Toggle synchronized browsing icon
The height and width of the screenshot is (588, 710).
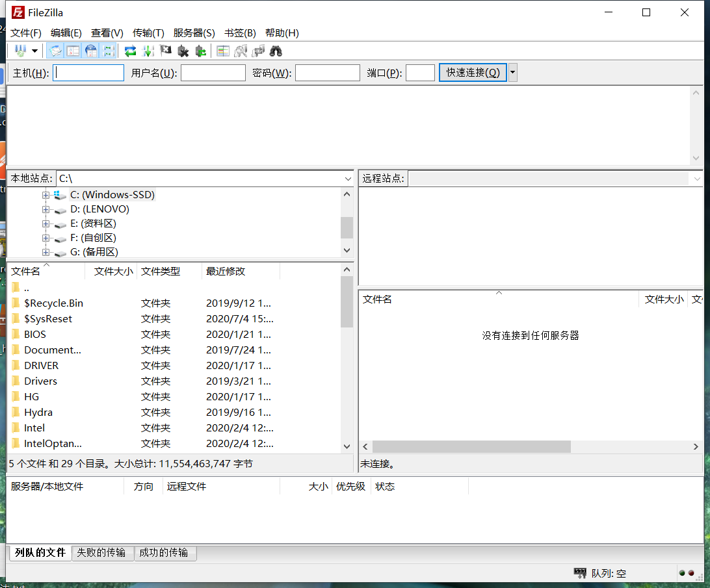258,51
